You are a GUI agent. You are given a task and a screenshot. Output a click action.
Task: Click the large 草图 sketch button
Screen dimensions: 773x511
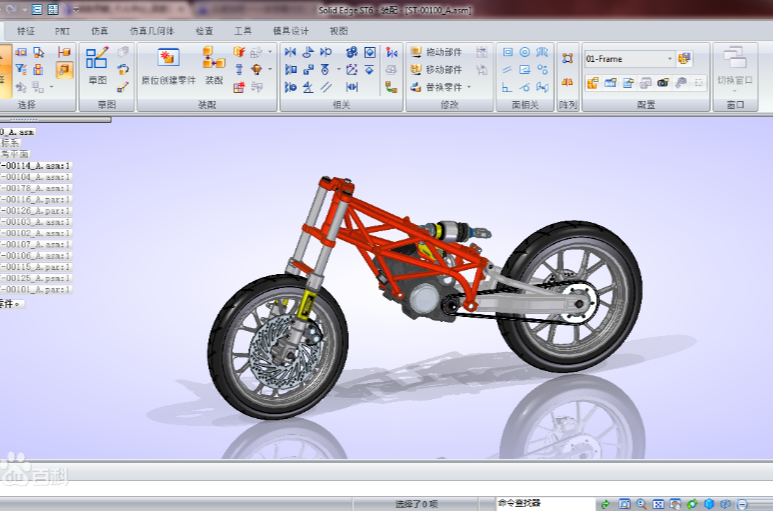(97, 66)
